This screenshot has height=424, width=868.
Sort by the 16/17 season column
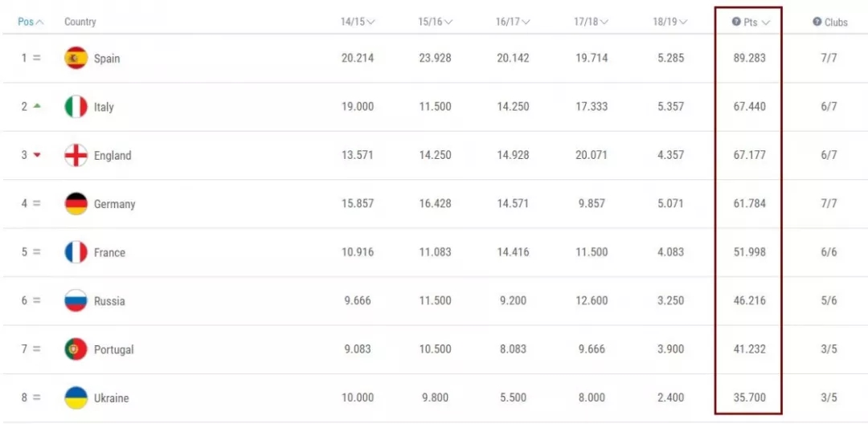(513, 22)
